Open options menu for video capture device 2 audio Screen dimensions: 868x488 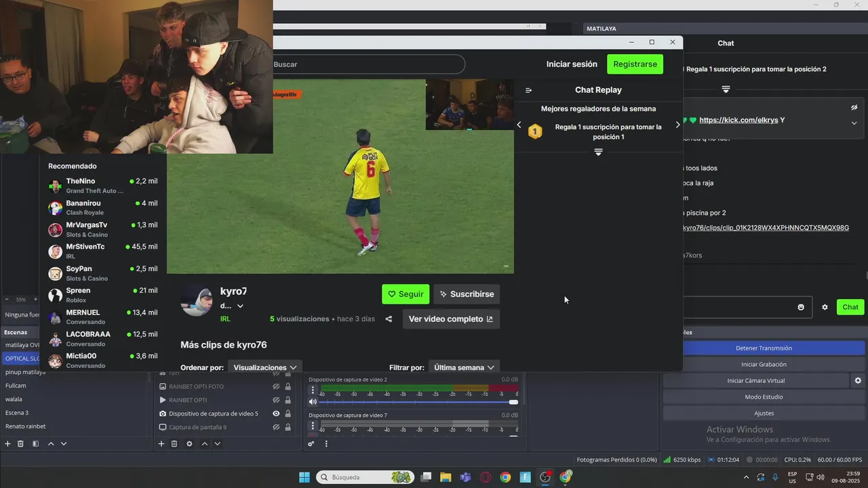click(313, 390)
